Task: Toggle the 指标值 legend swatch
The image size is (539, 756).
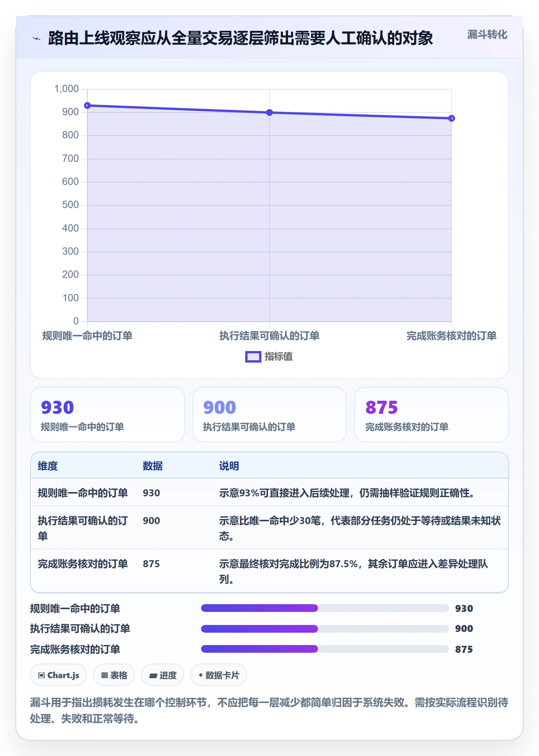Action: (x=253, y=357)
